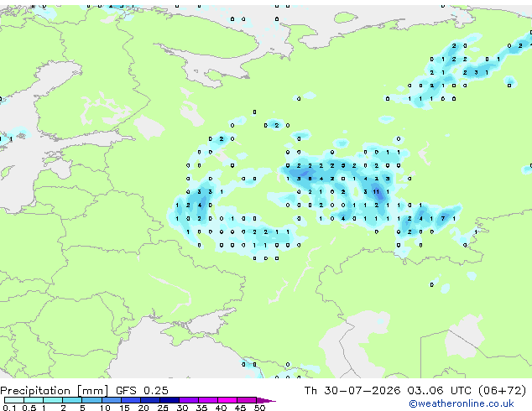Image resolution: width=532 pixels, height=411 pixels.
Task: Click the 'GFS 0.25' model label
Action: 142,391
